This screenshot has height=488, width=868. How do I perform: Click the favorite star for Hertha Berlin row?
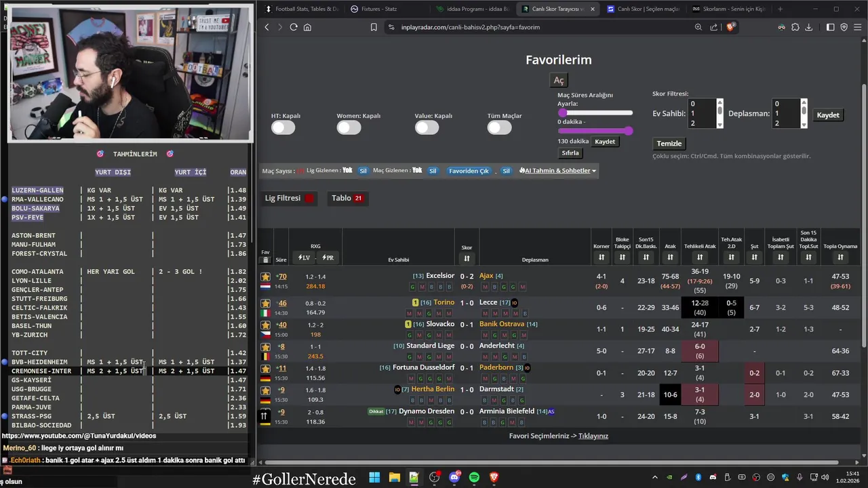(x=265, y=390)
